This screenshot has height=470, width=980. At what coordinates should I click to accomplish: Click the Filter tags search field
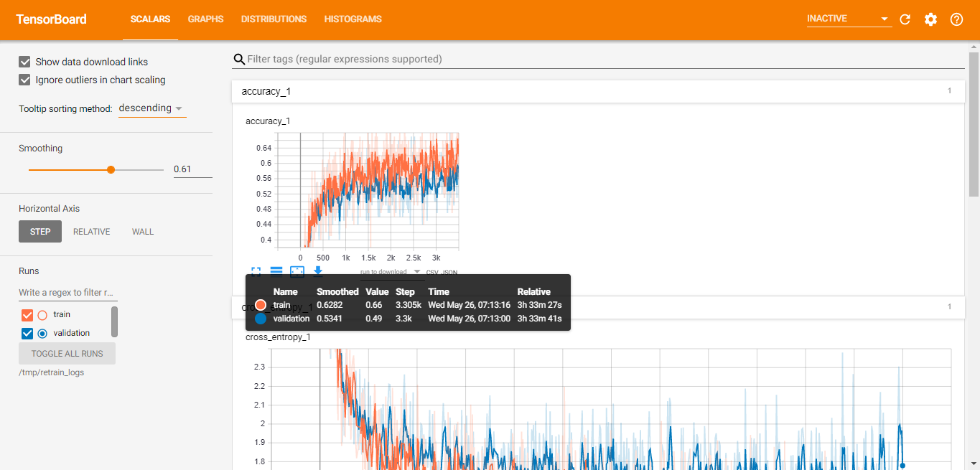pyautogui.click(x=605, y=59)
